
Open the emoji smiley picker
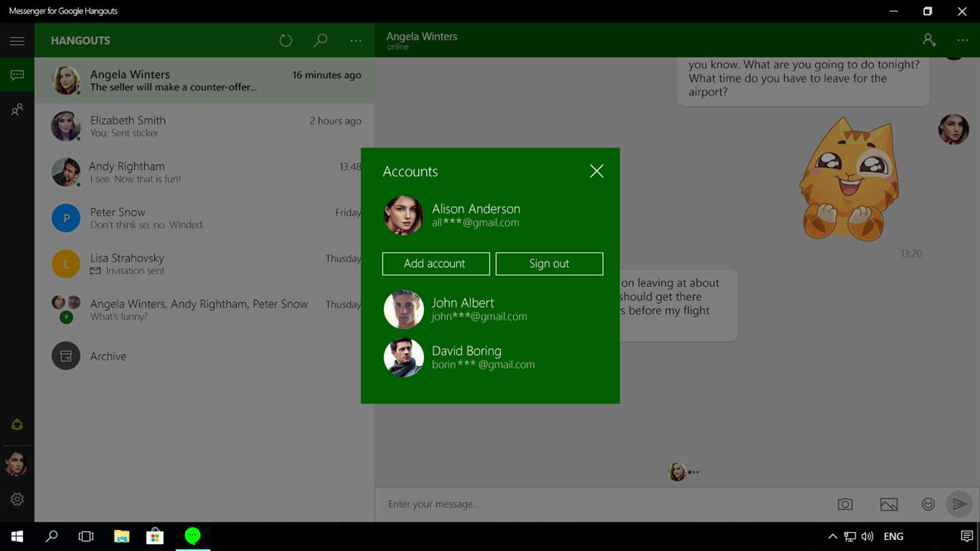928,504
